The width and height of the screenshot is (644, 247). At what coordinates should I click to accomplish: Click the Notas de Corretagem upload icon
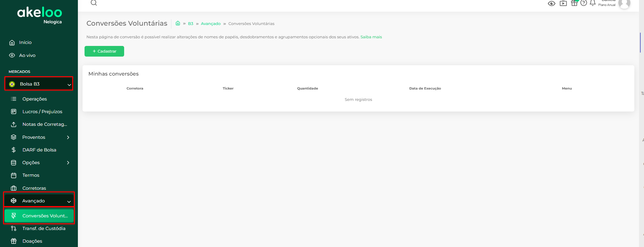14,124
